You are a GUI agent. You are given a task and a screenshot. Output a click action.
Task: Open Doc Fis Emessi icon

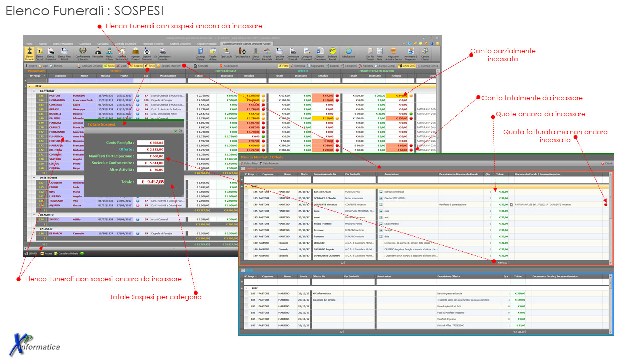coord(370,54)
